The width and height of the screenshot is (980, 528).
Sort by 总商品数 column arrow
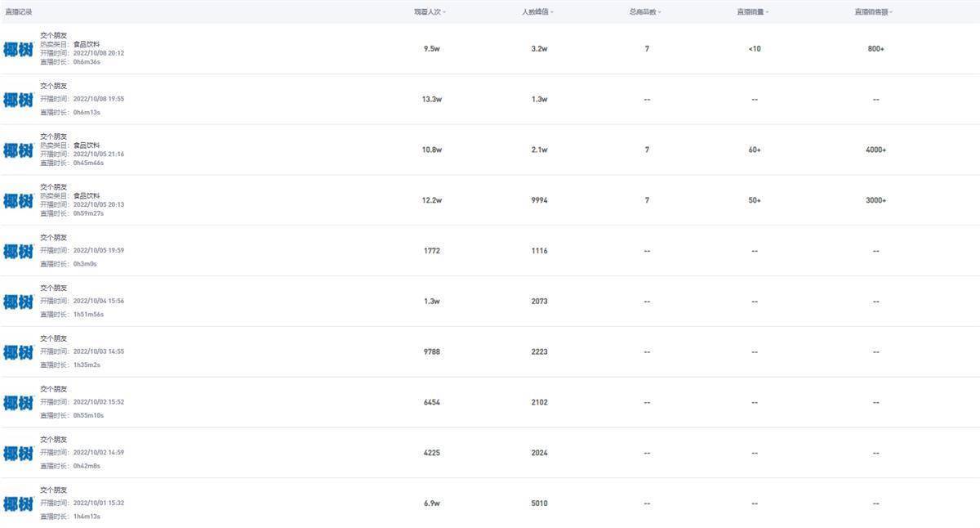coord(659,12)
